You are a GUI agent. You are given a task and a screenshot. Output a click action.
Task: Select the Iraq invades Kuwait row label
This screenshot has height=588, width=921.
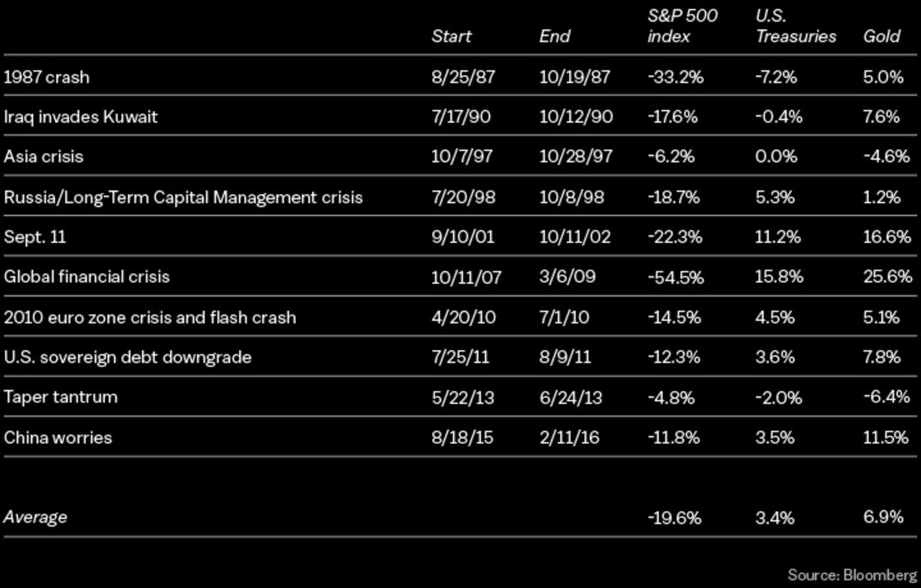80,117
